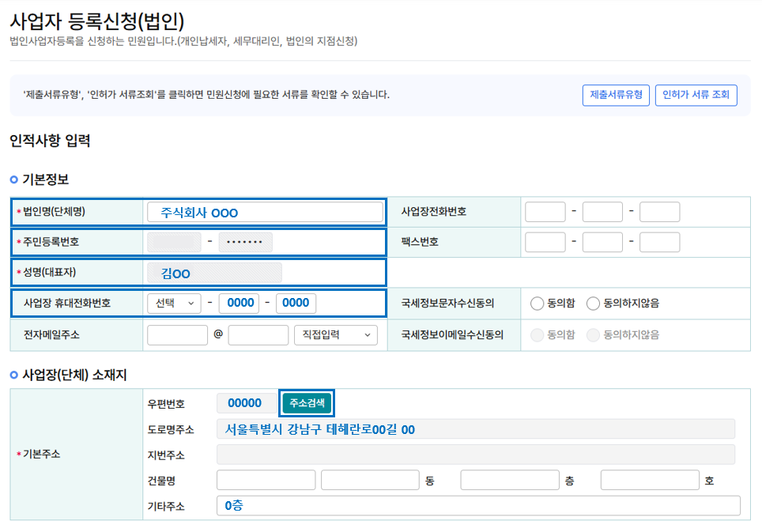Focus the 기타주소 input field
This screenshot has width=762, height=532.
(478, 506)
